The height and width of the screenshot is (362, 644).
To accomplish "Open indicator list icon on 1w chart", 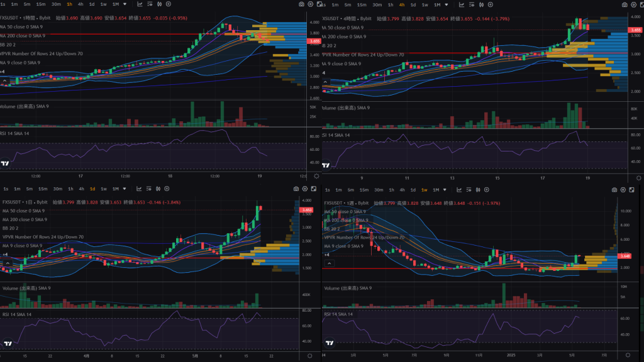I will point(469,190).
